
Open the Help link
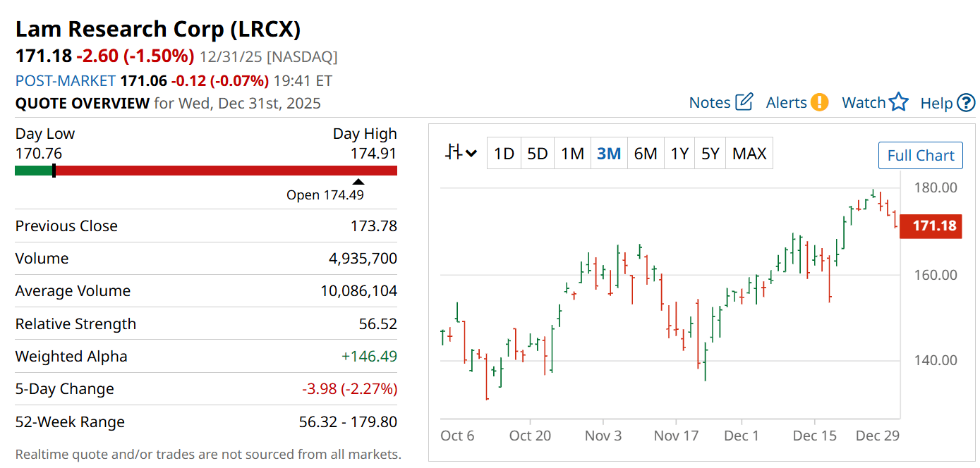point(937,103)
